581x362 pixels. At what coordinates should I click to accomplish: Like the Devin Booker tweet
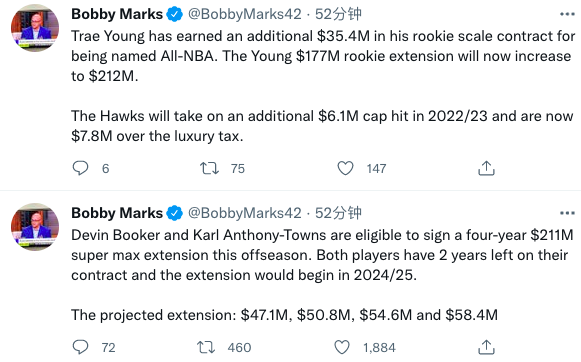tap(342, 347)
